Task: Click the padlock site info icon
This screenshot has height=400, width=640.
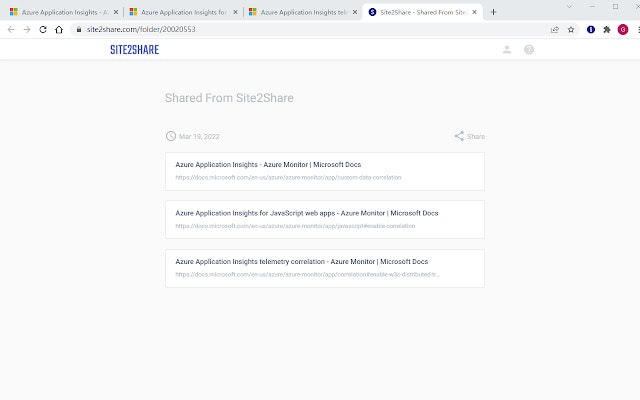Action: tap(79, 29)
